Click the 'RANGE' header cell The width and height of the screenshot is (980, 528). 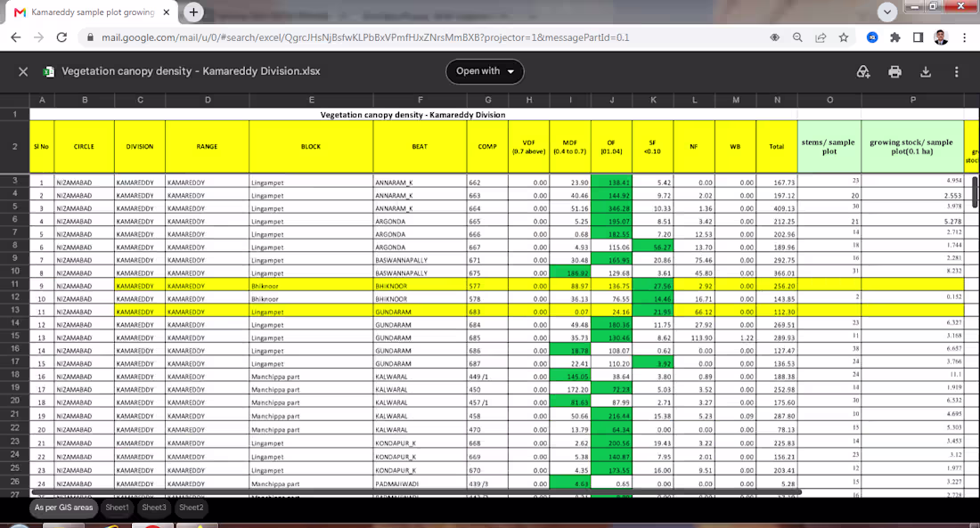207,146
